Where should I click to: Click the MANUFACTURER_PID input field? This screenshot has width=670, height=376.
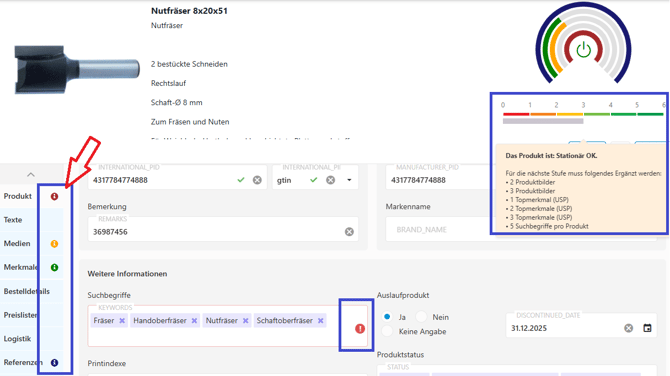[438, 180]
